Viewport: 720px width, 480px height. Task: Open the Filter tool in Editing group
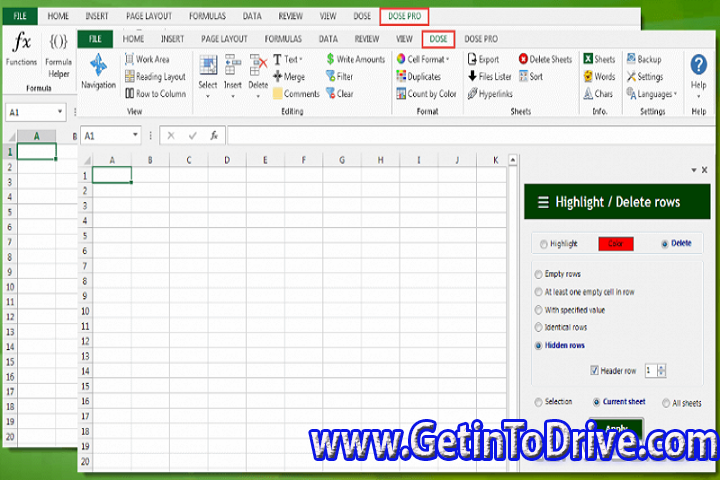339,76
